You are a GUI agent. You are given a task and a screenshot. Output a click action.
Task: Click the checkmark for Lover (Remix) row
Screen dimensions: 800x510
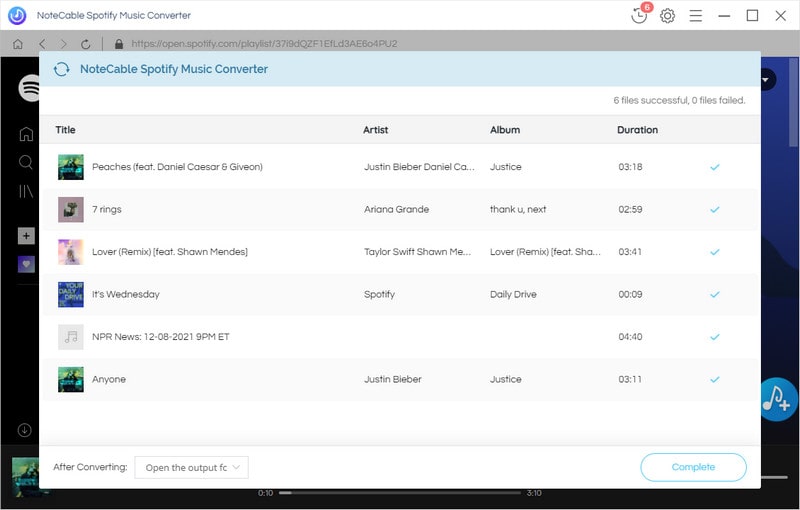click(x=715, y=252)
